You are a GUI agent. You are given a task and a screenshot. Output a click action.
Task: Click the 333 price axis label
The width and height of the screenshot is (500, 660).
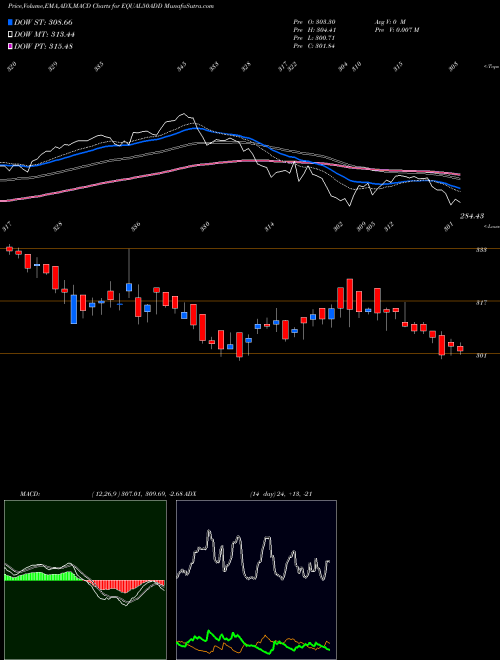[x=481, y=250]
